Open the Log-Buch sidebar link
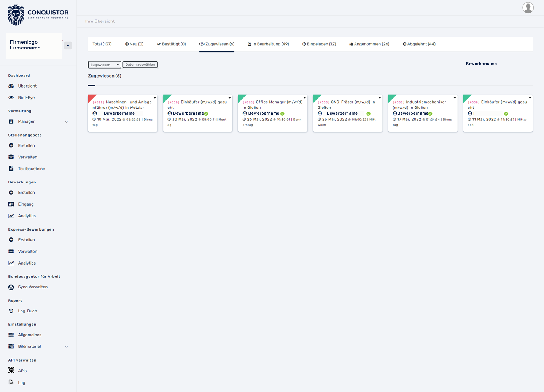 (28, 311)
